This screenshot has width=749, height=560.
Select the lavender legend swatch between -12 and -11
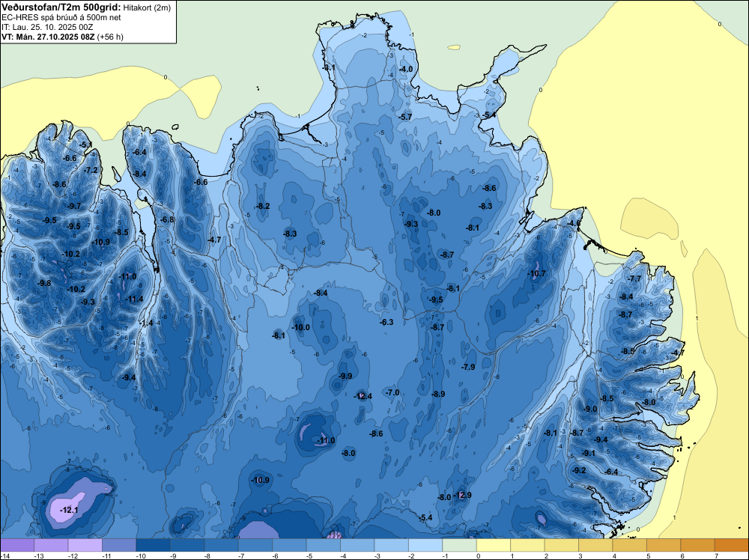85,545
